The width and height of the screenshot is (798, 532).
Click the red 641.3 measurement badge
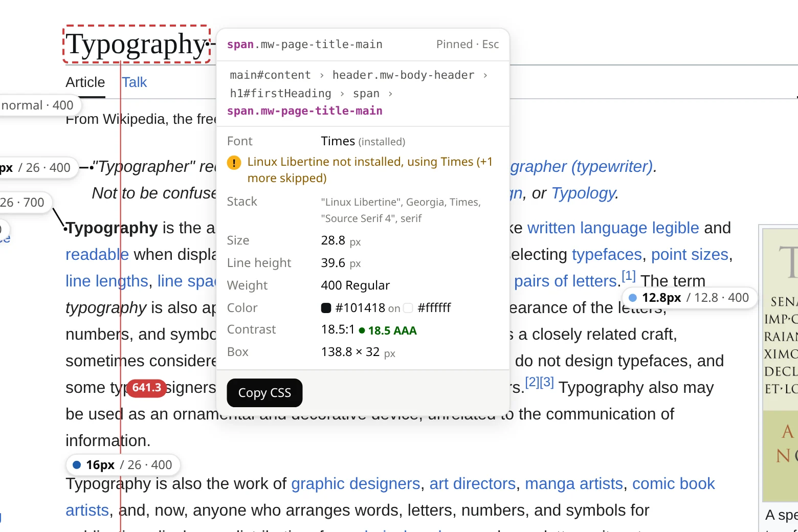click(x=147, y=388)
